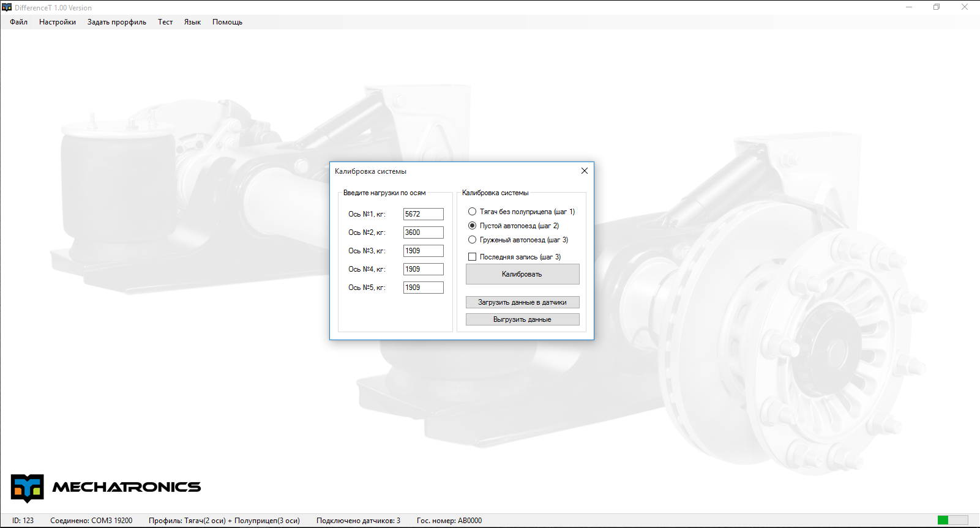Image resolution: width=980 pixels, height=528 pixels.
Task: Enable 'Последняя запись (шаг 3)' checkbox
Action: coord(472,257)
